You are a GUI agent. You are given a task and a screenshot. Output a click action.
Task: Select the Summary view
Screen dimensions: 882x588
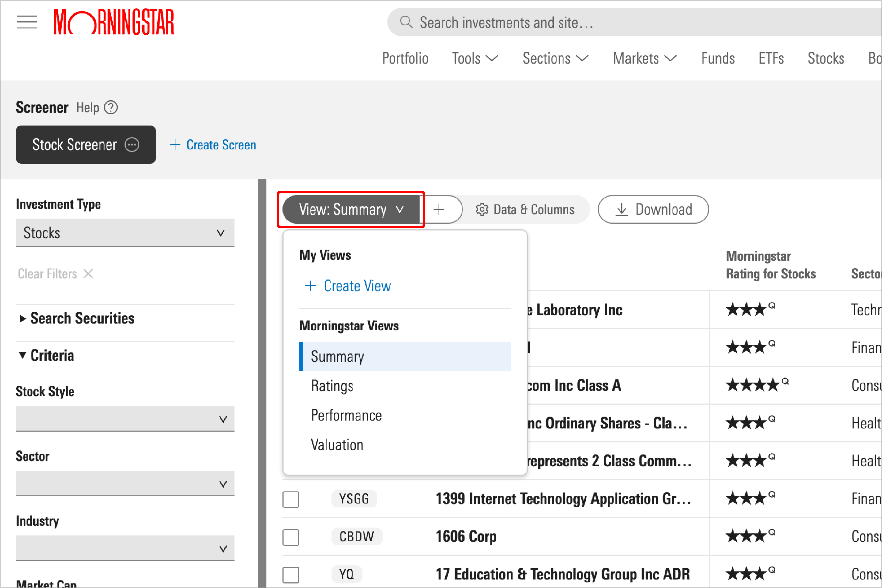click(405, 356)
